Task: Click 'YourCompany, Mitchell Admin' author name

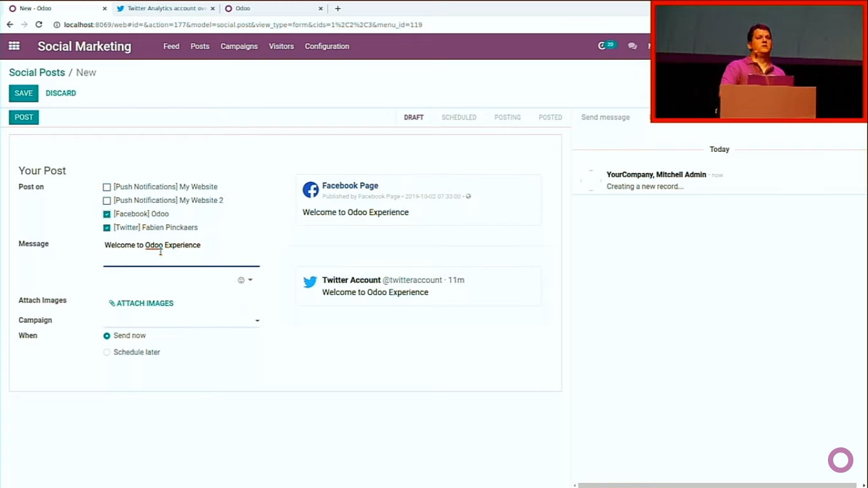Action: pos(656,175)
